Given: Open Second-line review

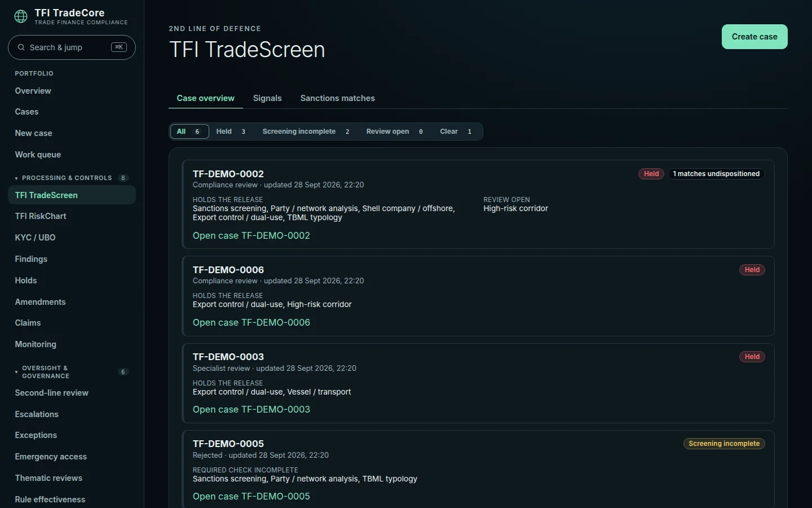Looking at the screenshot, I should pos(72,393).
